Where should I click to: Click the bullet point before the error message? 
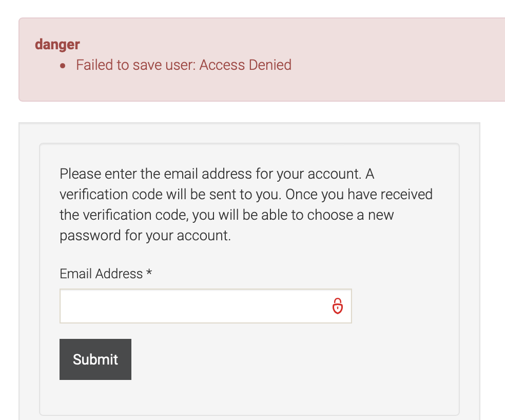coord(63,66)
